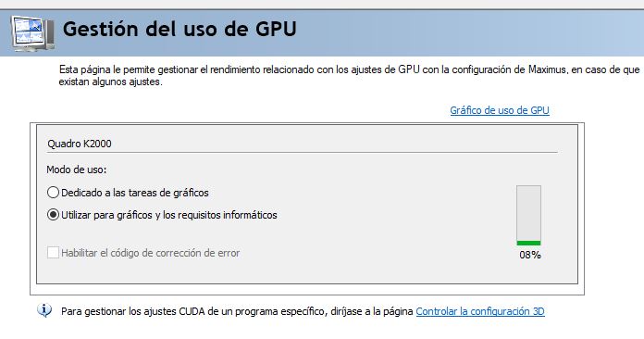The image size is (644, 339).
Task: Click the "Dedicado a las tareas de gráficos" label text
Action: tap(135, 193)
